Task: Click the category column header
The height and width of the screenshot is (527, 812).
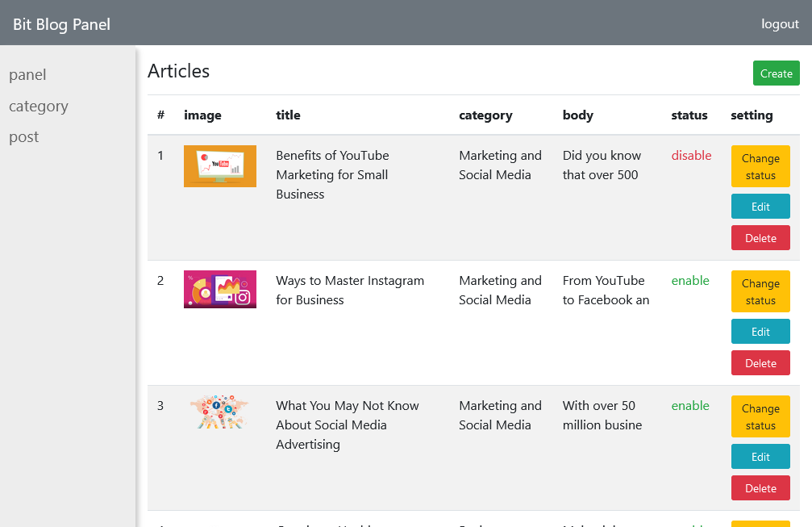Action: [485, 115]
